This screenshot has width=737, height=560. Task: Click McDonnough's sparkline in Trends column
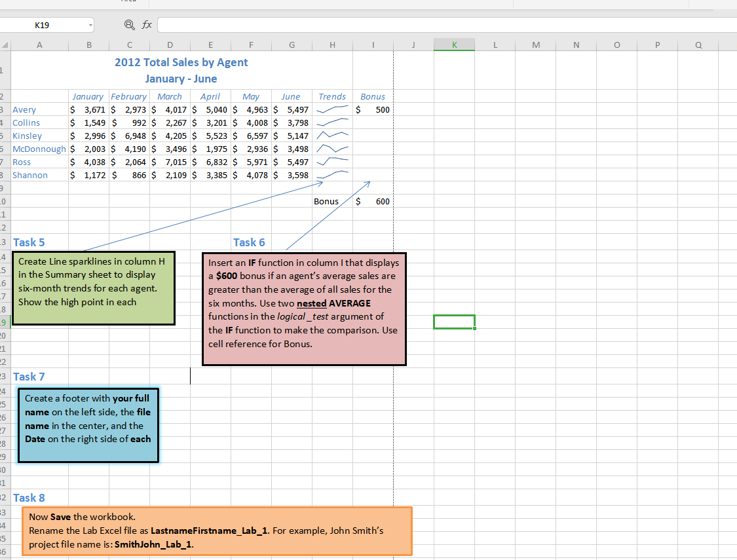point(332,149)
